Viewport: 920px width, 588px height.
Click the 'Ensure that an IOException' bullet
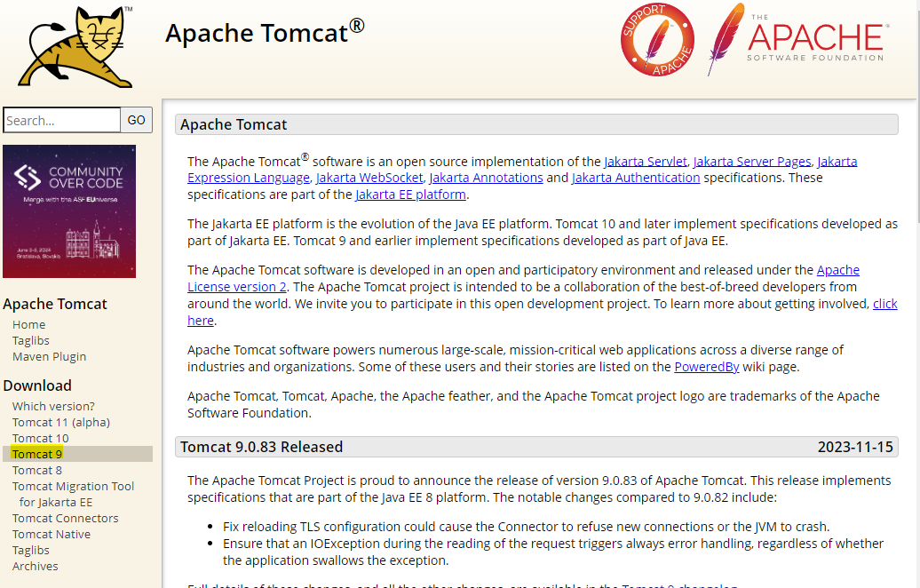pos(553,552)
